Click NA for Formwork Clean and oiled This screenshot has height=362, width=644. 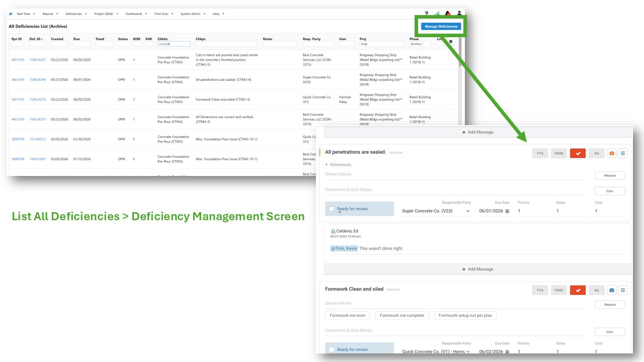(x=596, y=290)
